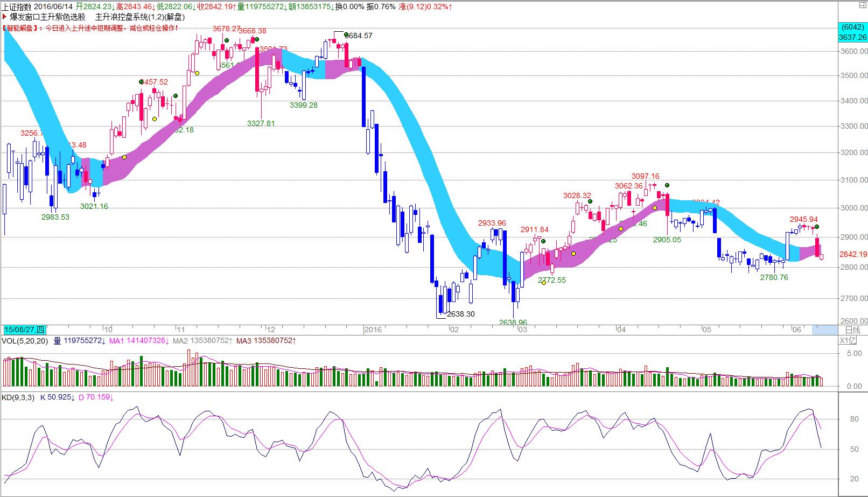Image resolution: width=868 pixels, height=497 pixels.
Task: Click the 2772.55 low price label
Action: (x=552, y=280)
